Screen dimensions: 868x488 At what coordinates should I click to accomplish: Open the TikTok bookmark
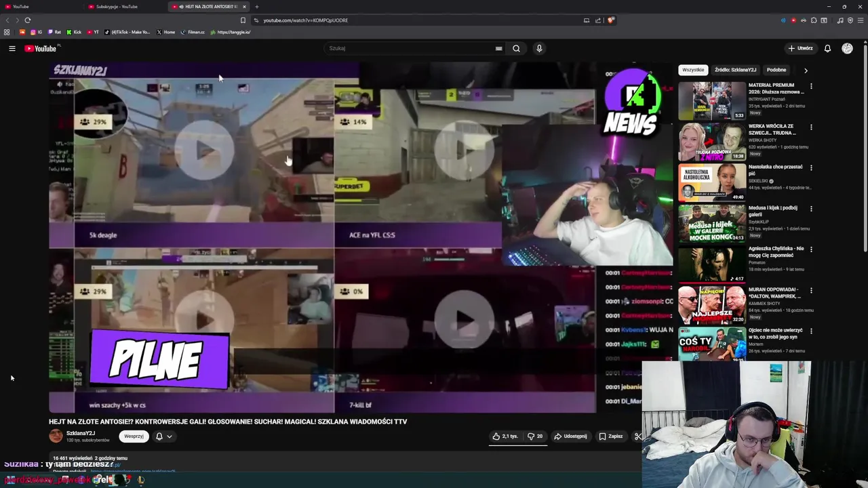click(x=127, y=32)
